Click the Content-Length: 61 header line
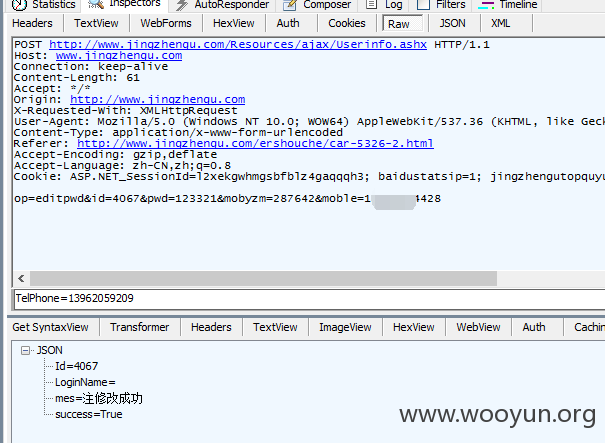Screen dimensions: 605x443 [x=77, y=78]
